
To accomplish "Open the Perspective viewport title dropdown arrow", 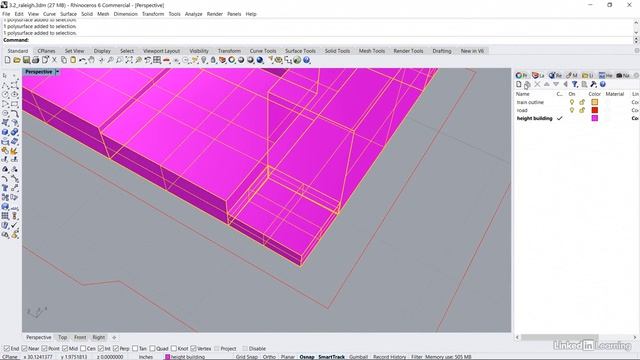I will coord(57,72).
